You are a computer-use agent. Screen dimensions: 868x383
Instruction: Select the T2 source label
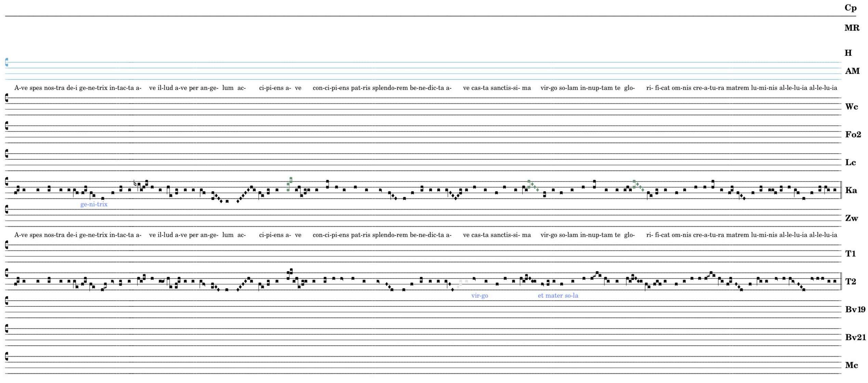tap(851, 282)
